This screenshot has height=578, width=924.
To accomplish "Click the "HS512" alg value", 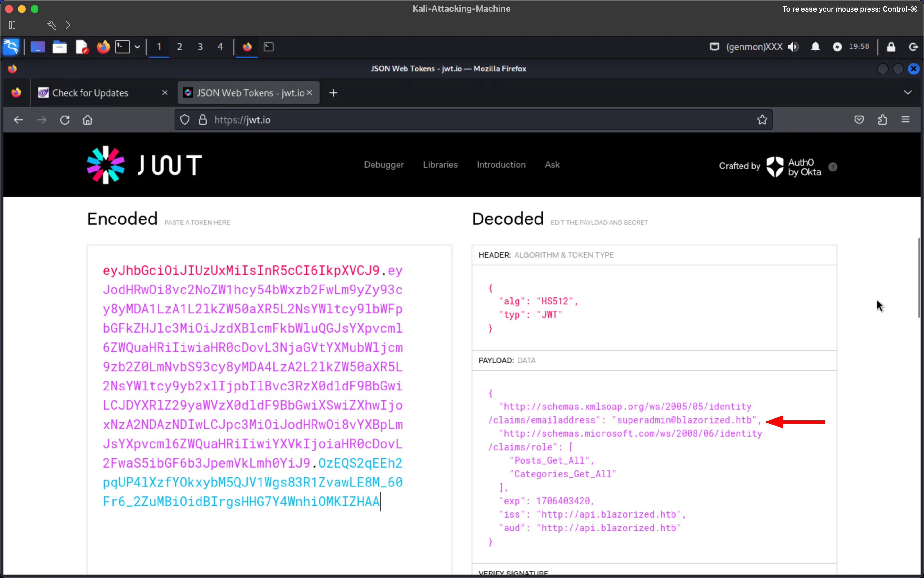I will pyautogui.click(x=555, y=301).
